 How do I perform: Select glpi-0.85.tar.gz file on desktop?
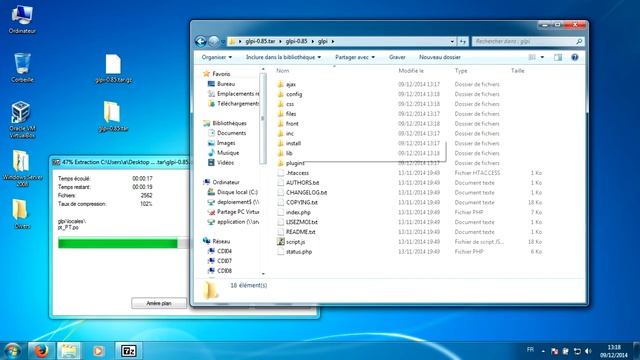pyautogui.click(x=113, y=69)
